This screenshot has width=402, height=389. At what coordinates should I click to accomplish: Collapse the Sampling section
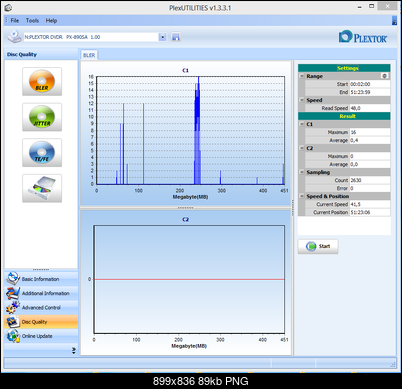(301, 172)
